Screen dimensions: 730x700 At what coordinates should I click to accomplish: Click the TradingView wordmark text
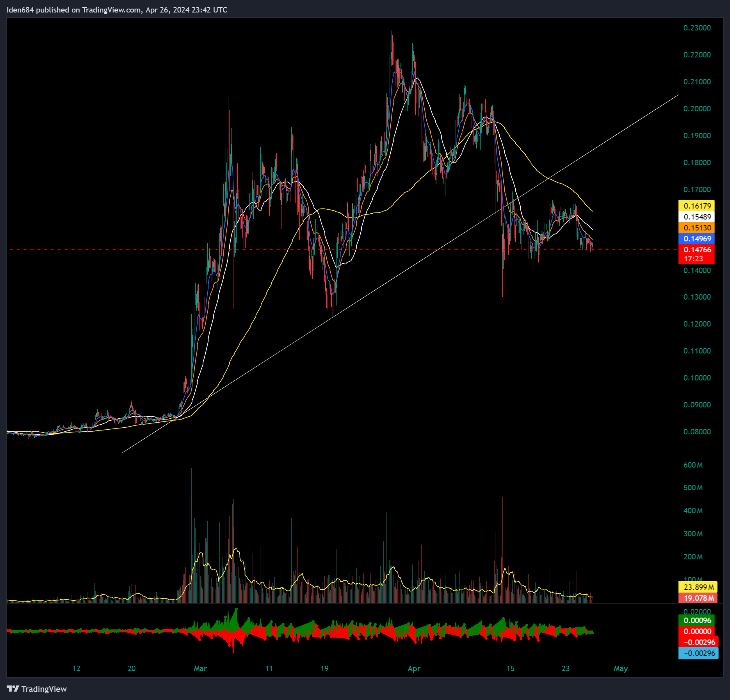point(44,689)
